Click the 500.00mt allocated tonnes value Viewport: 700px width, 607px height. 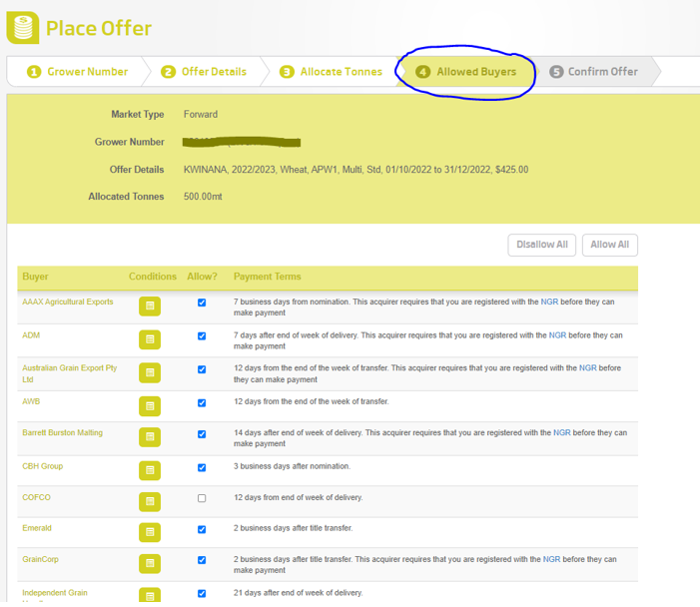pyautogui.click(x=203, y=197)
